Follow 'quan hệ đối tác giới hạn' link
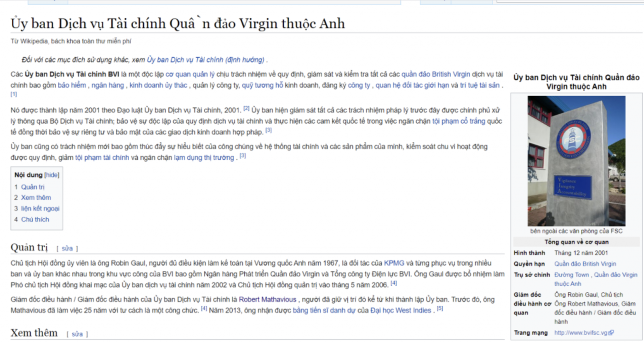This screenshot has width=644, height=342. 412,85
